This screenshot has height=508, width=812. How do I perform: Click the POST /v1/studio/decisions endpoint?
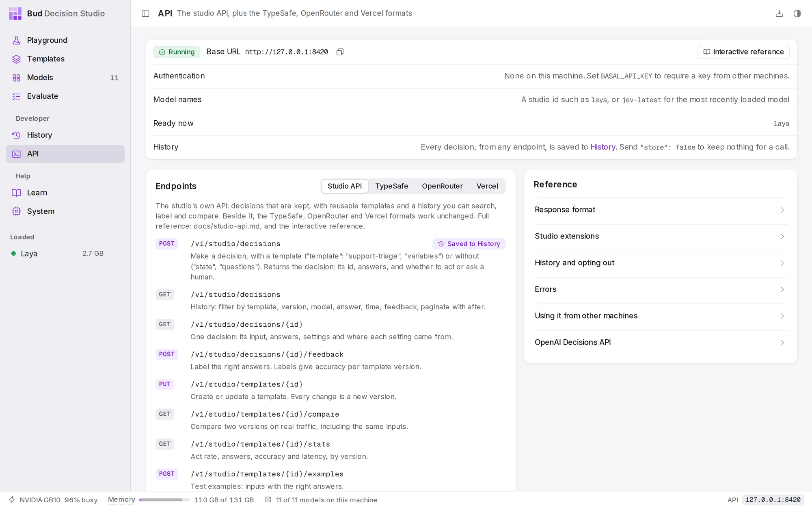point(235,244)
